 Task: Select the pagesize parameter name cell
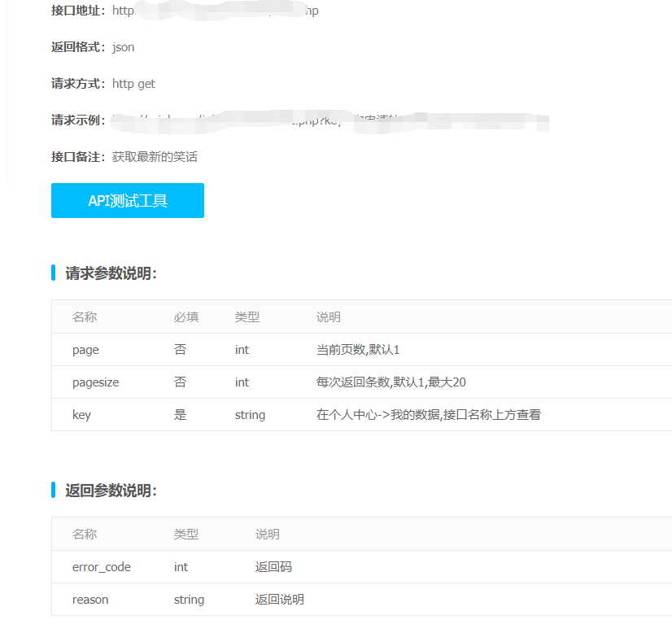tap(96, 382)
